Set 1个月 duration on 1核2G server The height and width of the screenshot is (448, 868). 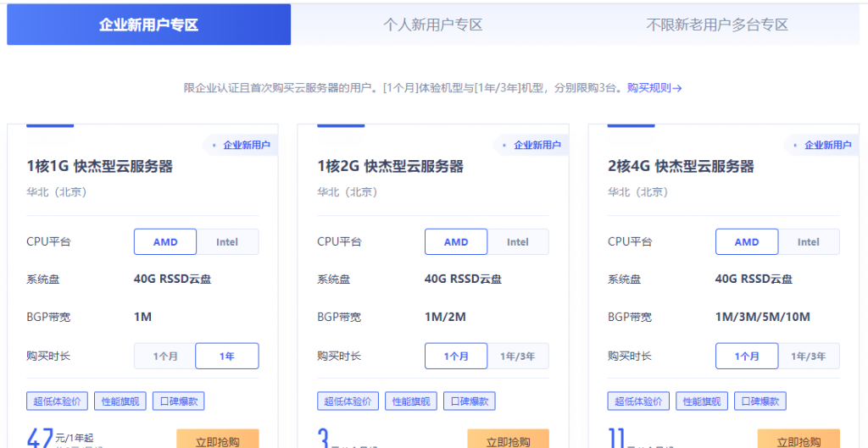[456, 357]
